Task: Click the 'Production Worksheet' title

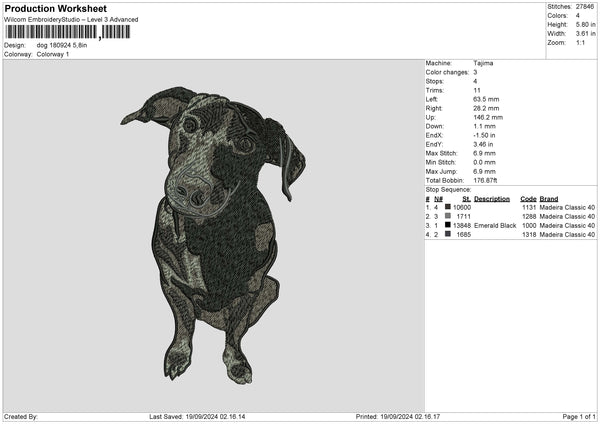Action: 55,9
